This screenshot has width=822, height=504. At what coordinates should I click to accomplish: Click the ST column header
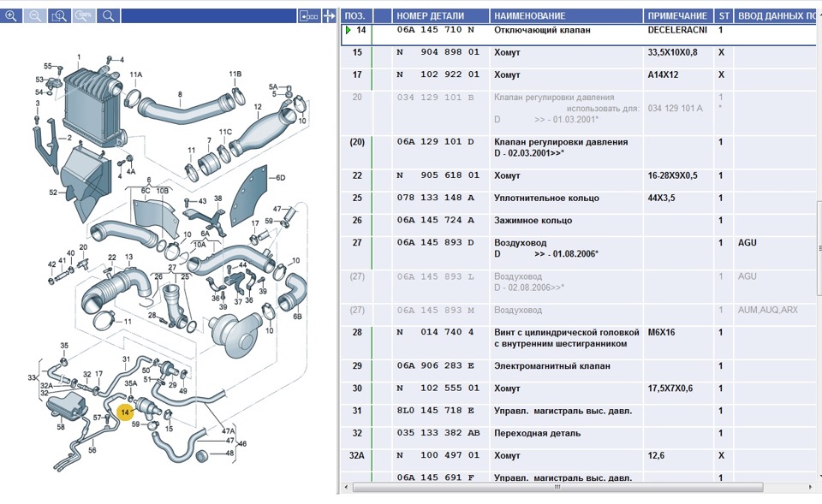click(x=724, y=15)
